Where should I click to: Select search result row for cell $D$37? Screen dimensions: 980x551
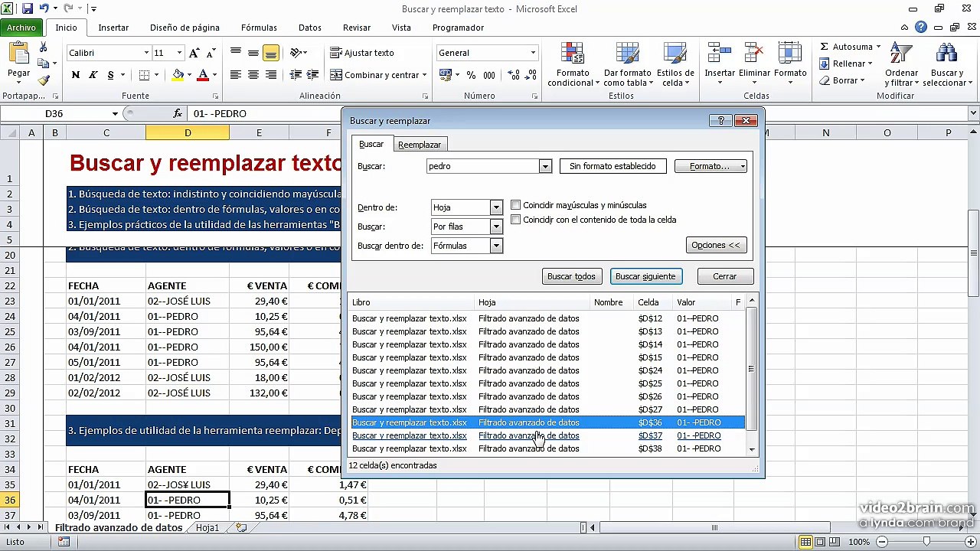547,435
